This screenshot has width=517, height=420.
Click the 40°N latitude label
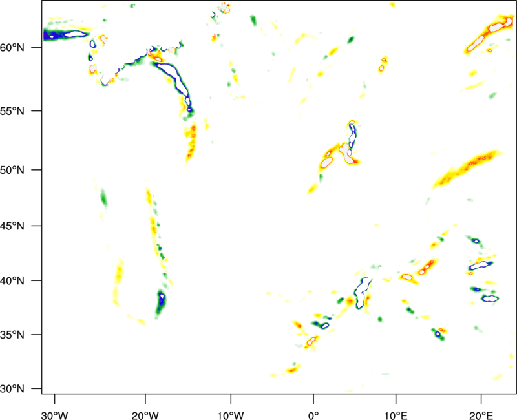(x=12, y=280)
